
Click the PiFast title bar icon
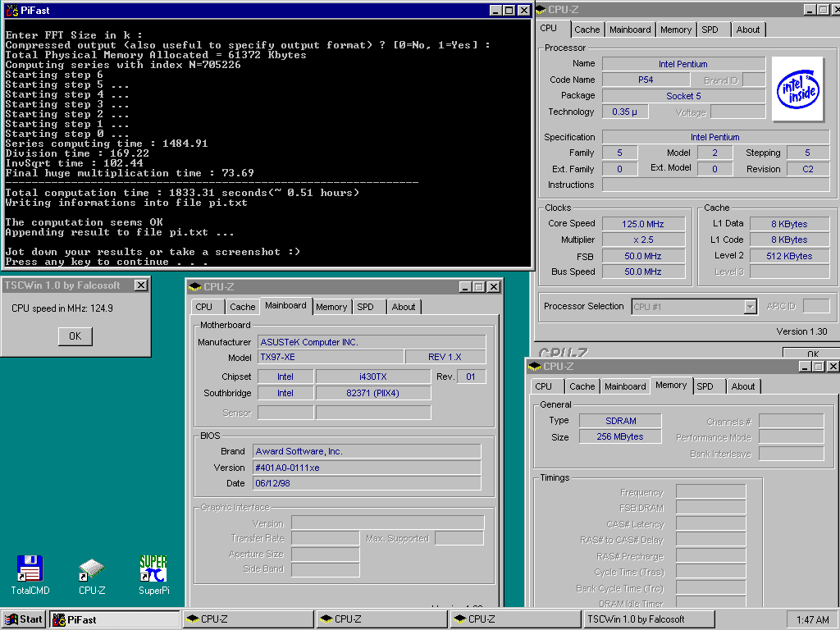11,10
